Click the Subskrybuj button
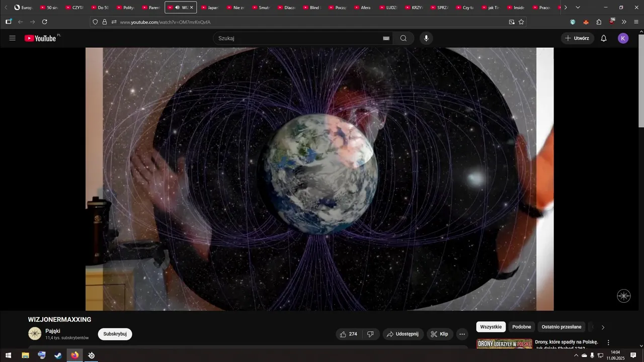The width and height of the screenshot is (644, 362). click(115, 334)
